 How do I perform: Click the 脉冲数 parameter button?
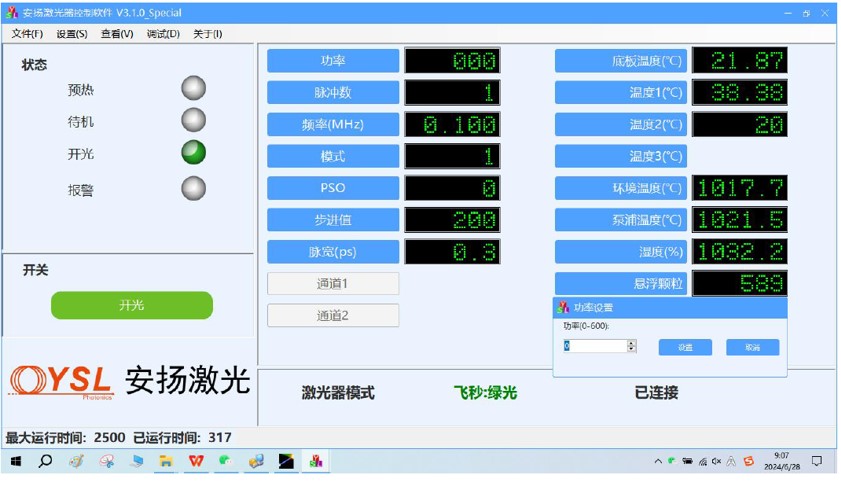(333, 92)
